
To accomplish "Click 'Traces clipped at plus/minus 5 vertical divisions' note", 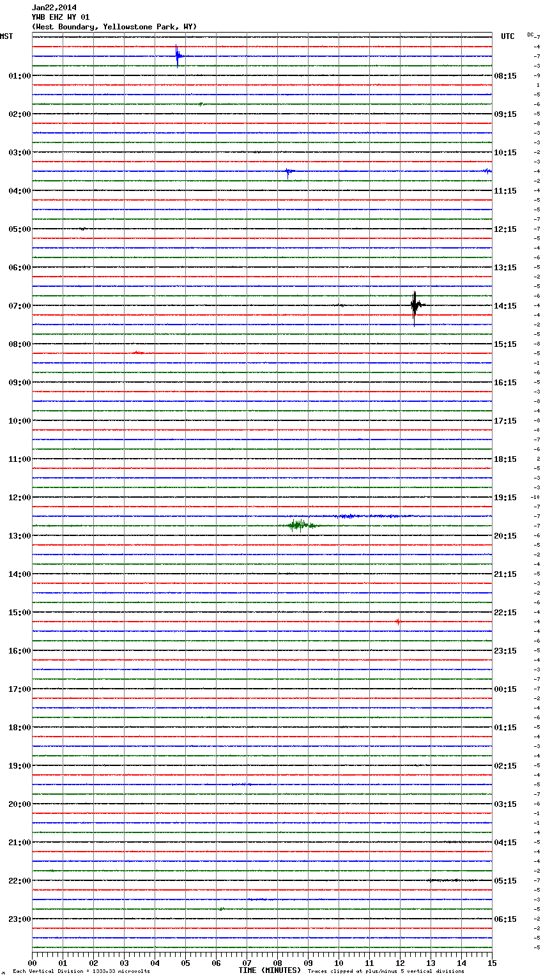I will click(386, 971).
